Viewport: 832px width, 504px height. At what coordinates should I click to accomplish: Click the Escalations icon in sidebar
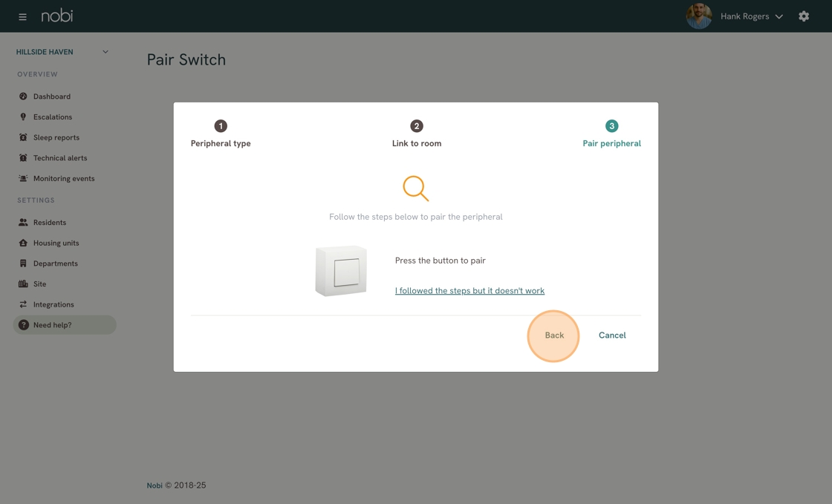coord(23,117)
